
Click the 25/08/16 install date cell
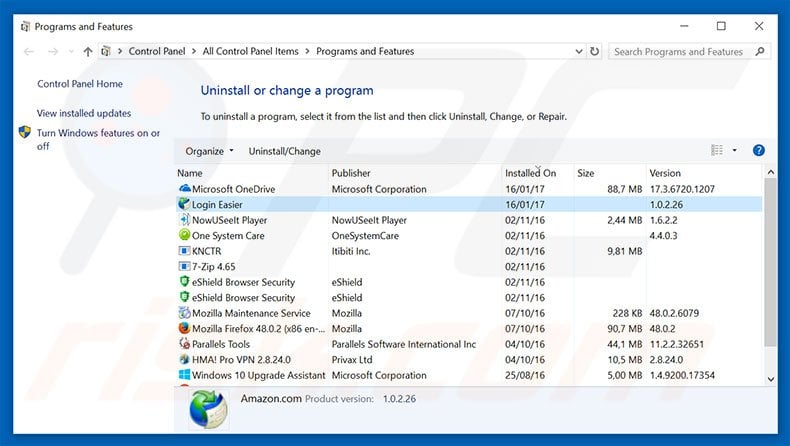pos(524,375)
